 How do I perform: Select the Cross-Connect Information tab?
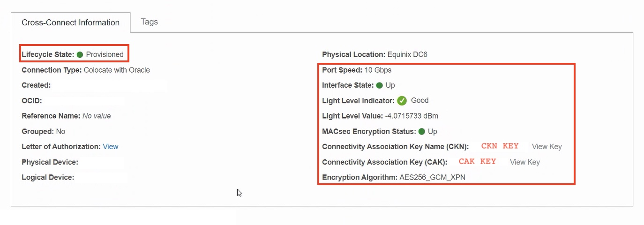click(71, 22)
